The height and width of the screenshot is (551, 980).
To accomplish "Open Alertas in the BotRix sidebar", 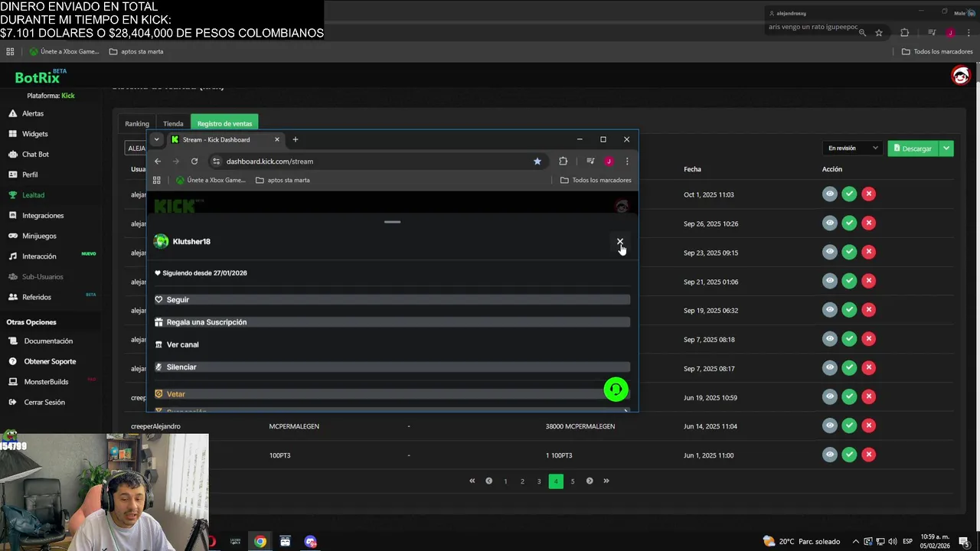I will click(32, 113).
